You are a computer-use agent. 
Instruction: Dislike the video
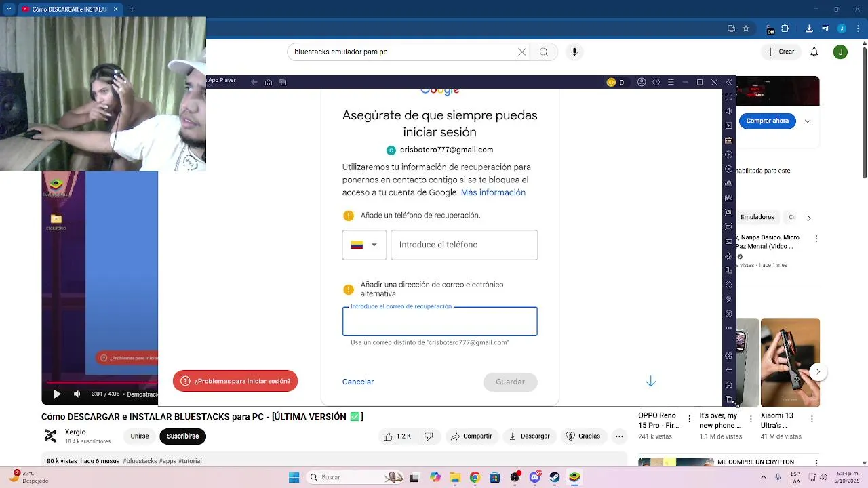tap(428, 436)
